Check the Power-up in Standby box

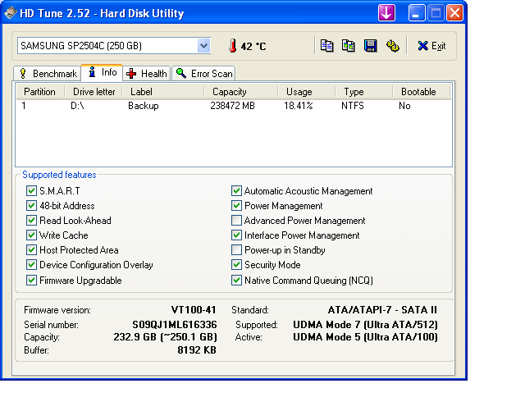pyautogui.click(x=236, y=250)
